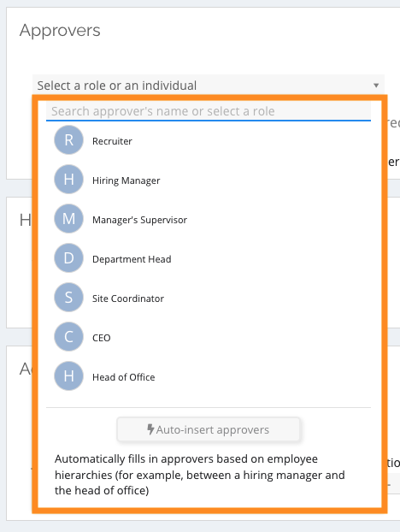Click the Head of Office H avatar icon
Image resolution: width=400 pixels, height=532 pixels.
(69, 376)
